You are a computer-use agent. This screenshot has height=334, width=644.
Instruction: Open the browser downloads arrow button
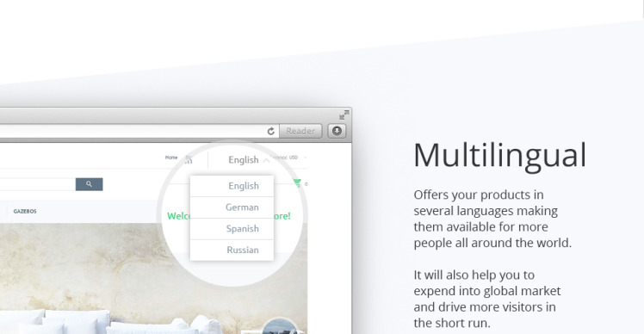pyautogui.click(x=337, y=131)
